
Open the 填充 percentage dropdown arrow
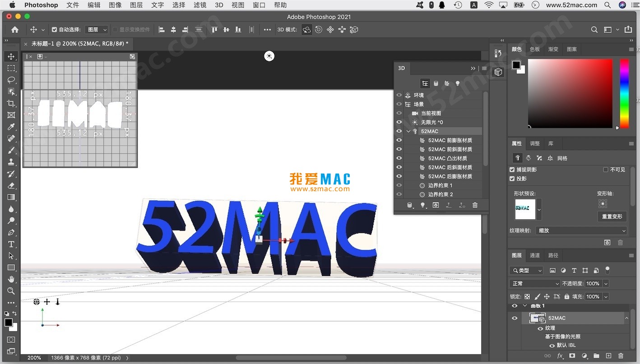pyautogui.click(x=606, y=296)
